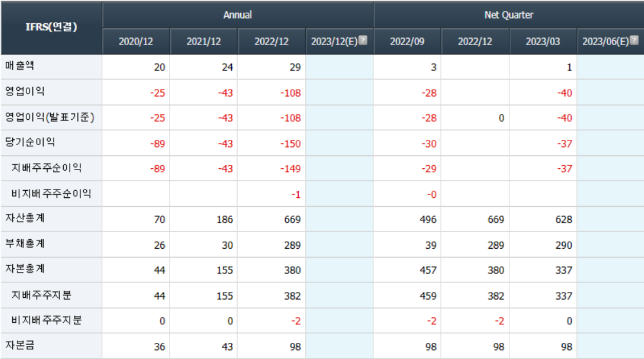Click the 2021/12 annual column header
Image resolution: width=644 pixels, height=359 pixels.
(x=204, y=41)
